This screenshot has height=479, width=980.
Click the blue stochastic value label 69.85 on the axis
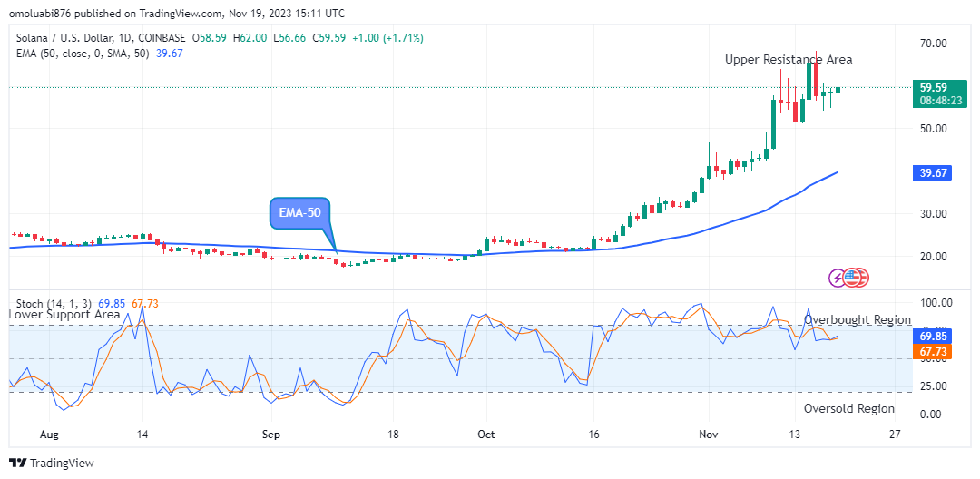pos(932,336)
